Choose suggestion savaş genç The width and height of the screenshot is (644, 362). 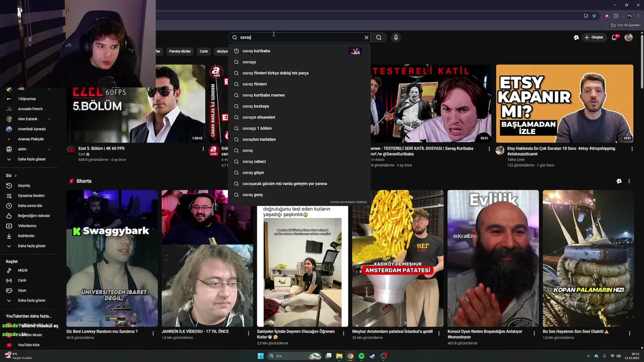299,195
